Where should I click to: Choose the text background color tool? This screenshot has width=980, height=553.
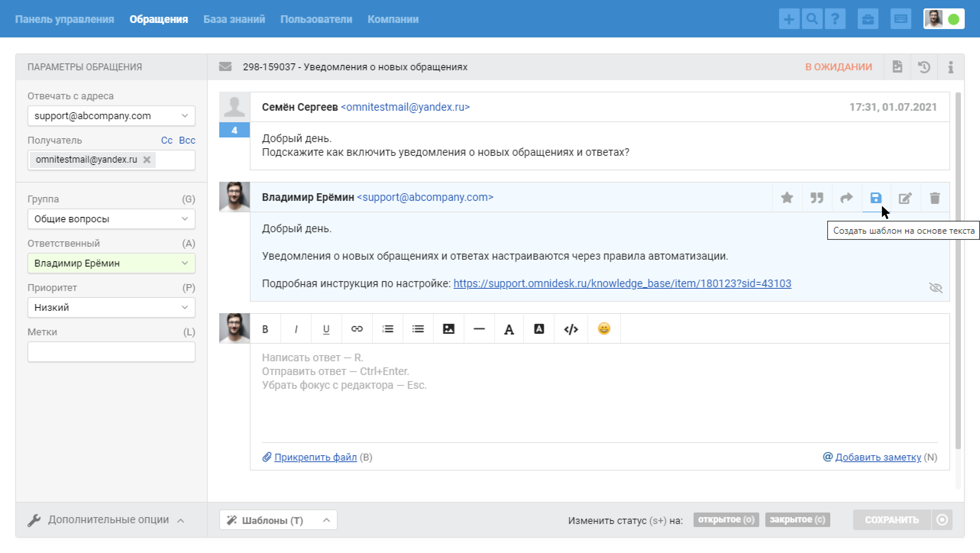[539, 329]
